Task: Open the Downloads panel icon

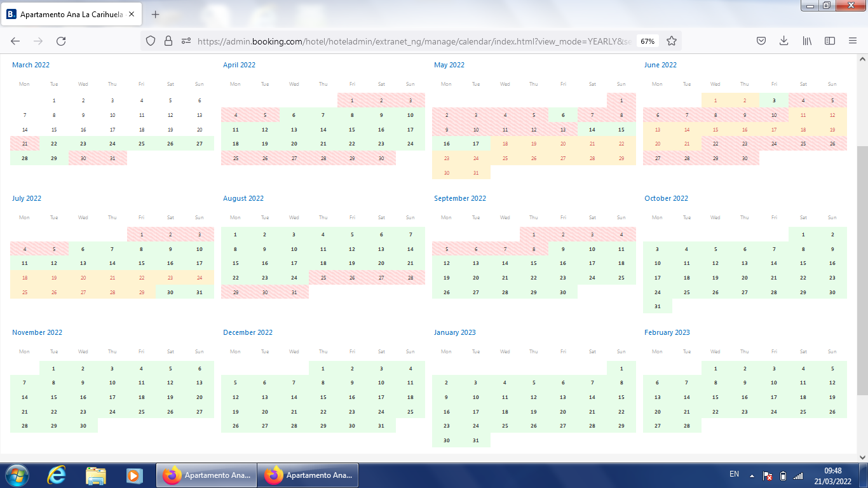Action: point(784,41)
